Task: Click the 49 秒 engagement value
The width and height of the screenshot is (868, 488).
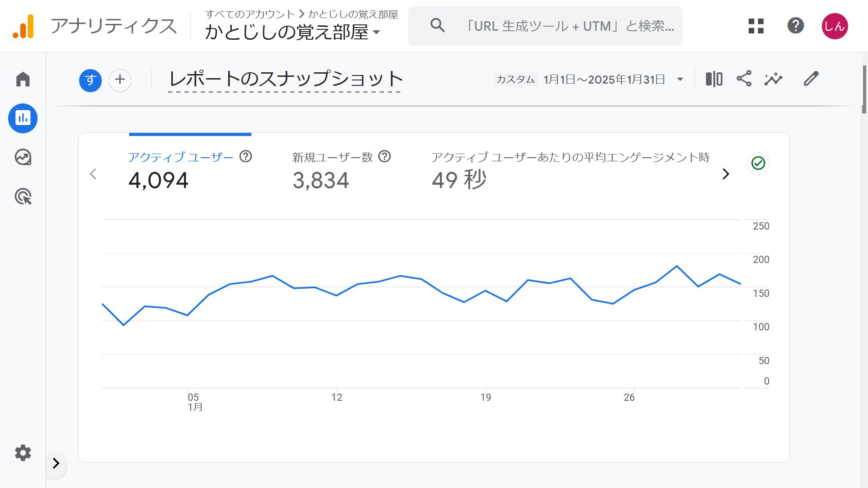Action: [x=459, y=180]
